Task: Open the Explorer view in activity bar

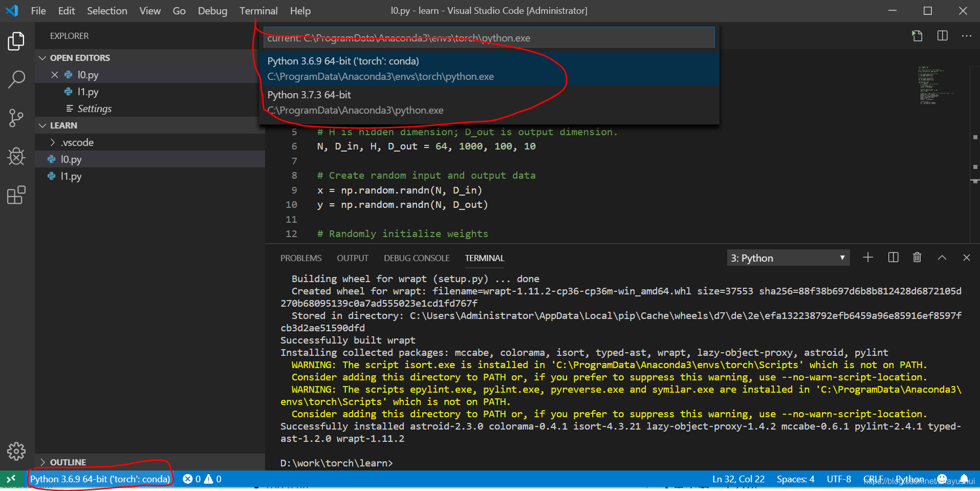Action: tap(16, 41)
